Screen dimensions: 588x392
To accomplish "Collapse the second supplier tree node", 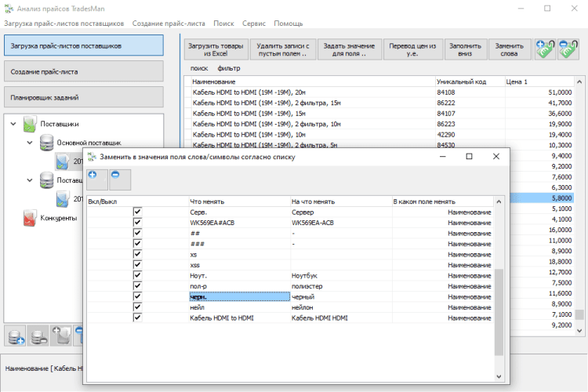I will click(x=30, y=180).
